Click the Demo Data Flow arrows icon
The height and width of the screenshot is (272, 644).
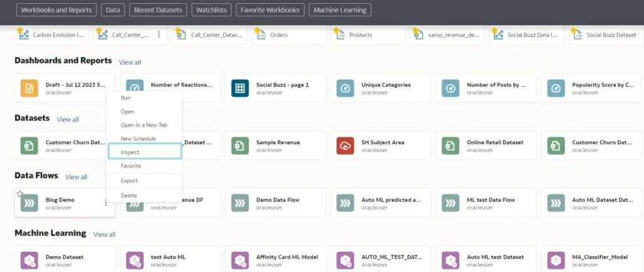click(240, 203)
